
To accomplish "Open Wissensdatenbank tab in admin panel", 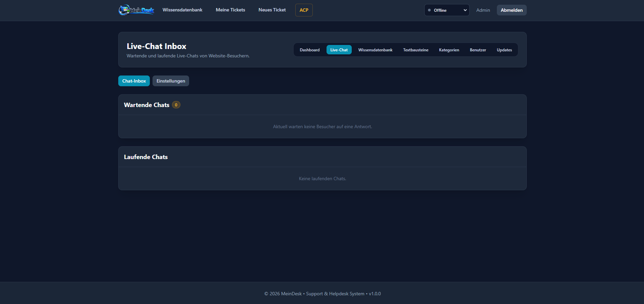I will pyautogui.click(x=375, y=50).
